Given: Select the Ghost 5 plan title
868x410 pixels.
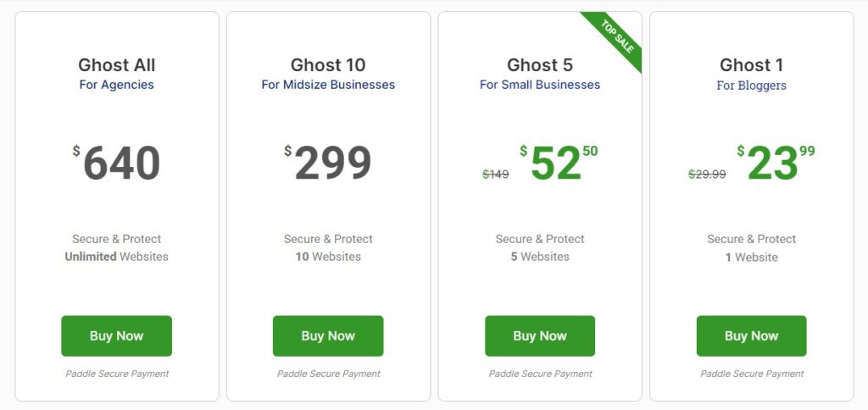Looking at the screenshot, I should click(x=540, y=65).
